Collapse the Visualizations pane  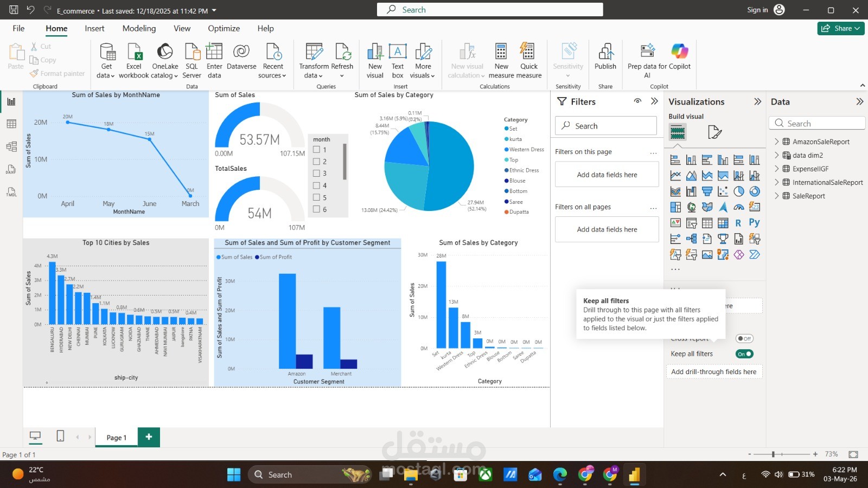point(758,101)
